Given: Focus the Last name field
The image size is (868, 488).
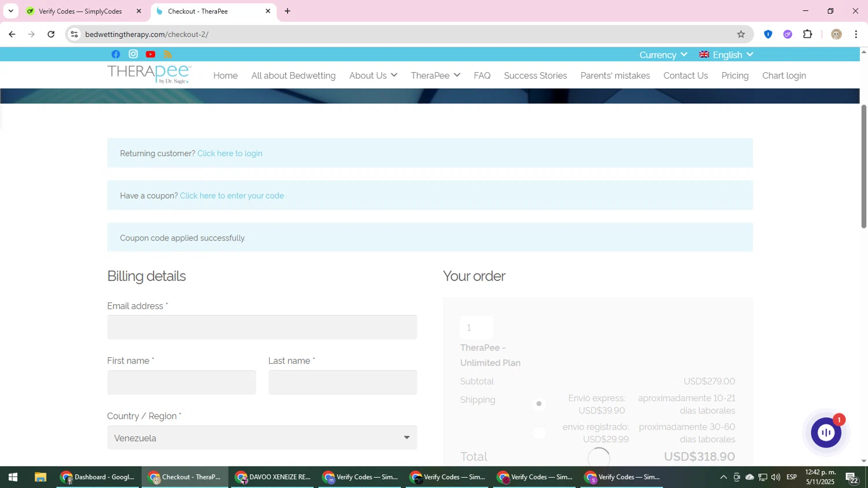Looking at the screenshot, I should [343, 382].
